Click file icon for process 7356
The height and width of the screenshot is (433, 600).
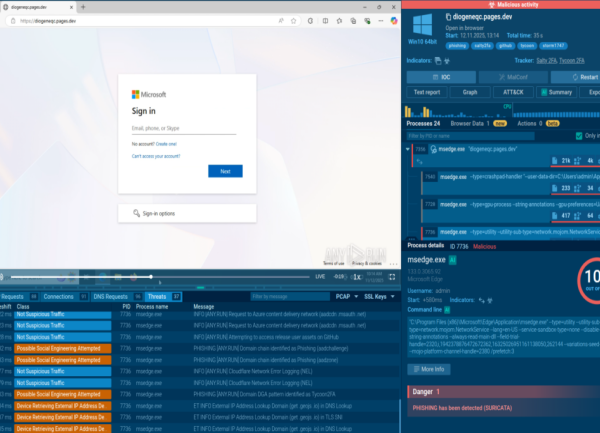pos(554,161)
